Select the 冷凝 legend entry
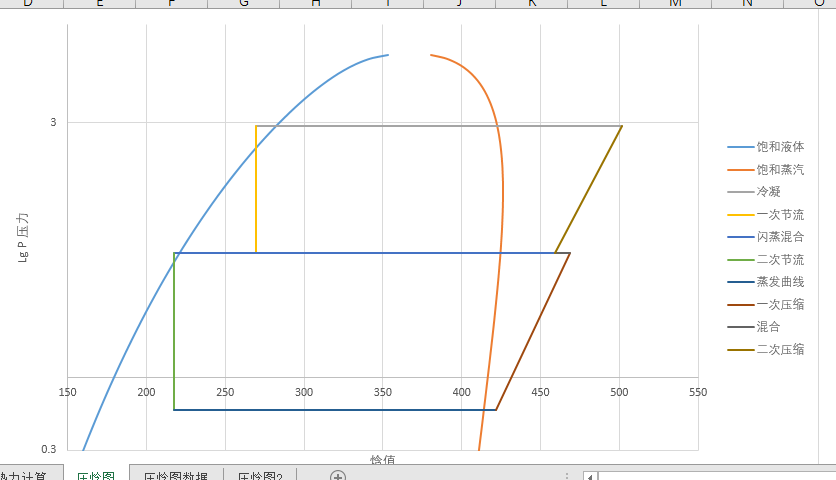Image resolution: width=836 pixels, height=480 pixels. coord(754,191)
